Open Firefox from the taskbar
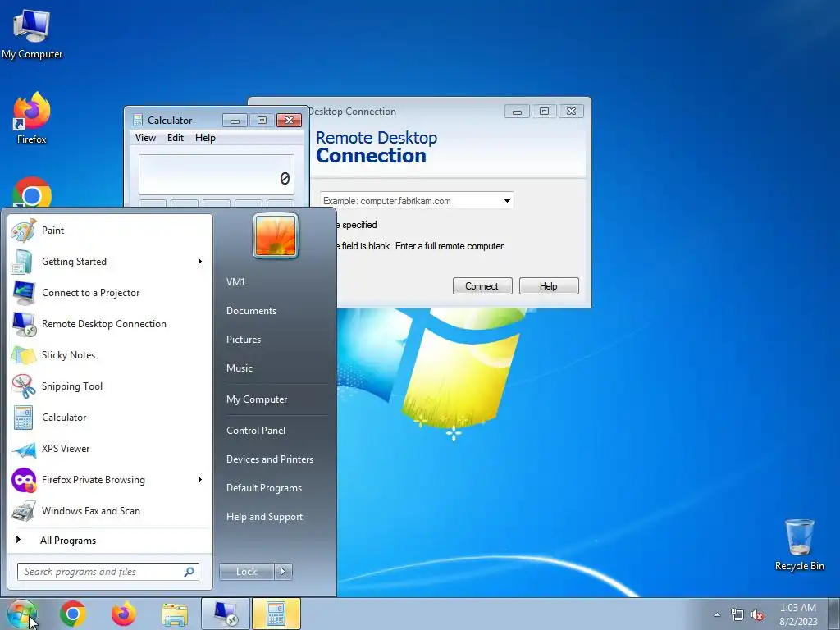Viewport: 840px width, 630px height. 124,614
